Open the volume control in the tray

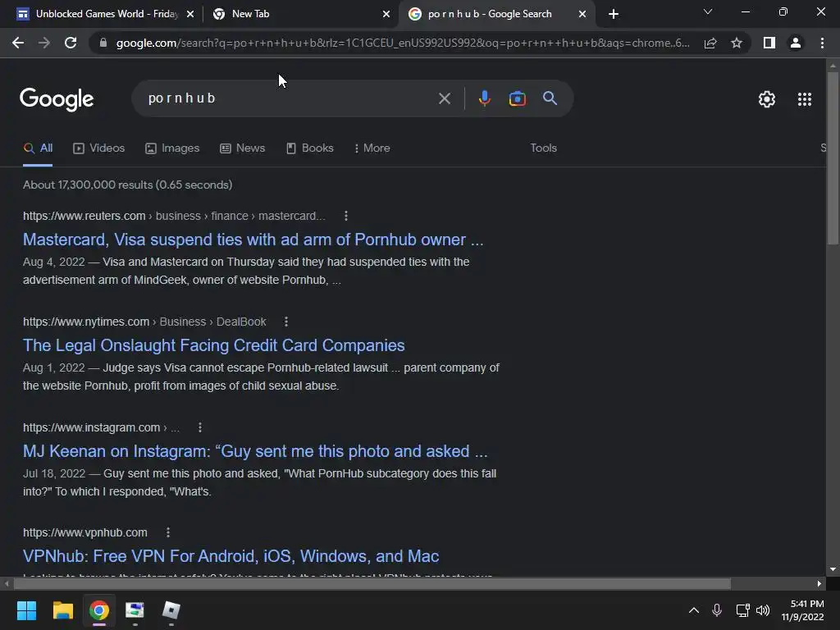[x=763, y=610]
